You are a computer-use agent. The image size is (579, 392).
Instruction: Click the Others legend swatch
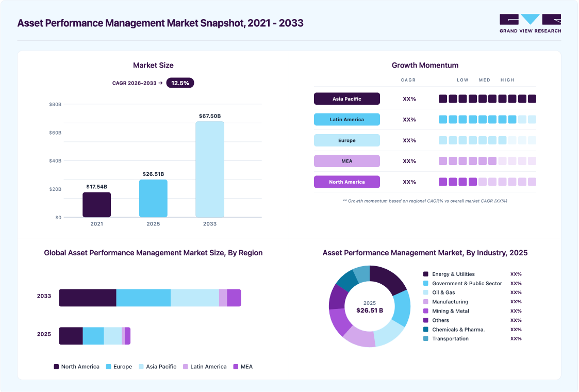[425, 320]
